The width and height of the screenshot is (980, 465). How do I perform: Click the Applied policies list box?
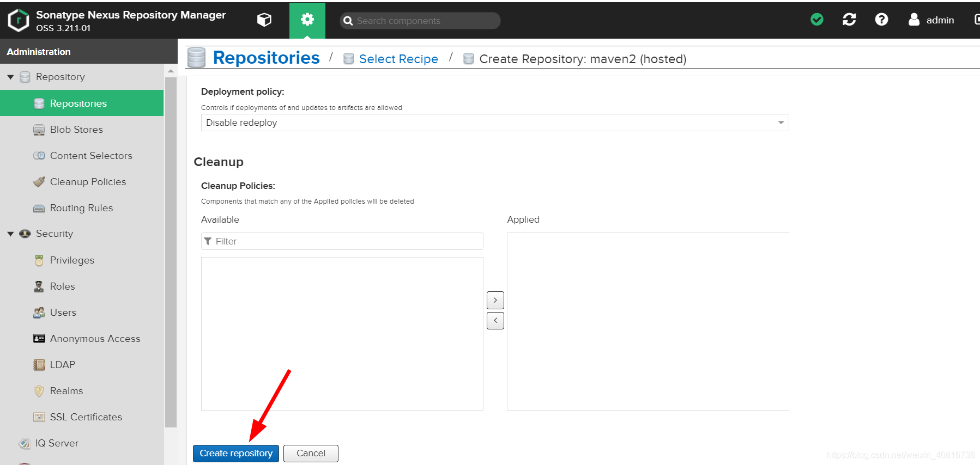[x=648, y=322]
